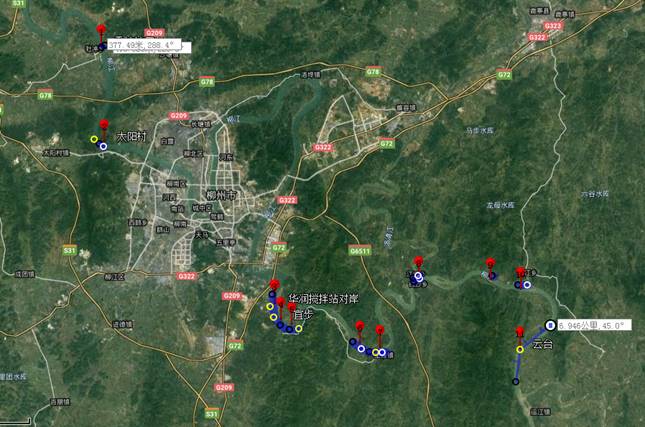Screen dimensions: 645x427
Task: Click the red pin above 云台 label
Action: coord(520,332)
